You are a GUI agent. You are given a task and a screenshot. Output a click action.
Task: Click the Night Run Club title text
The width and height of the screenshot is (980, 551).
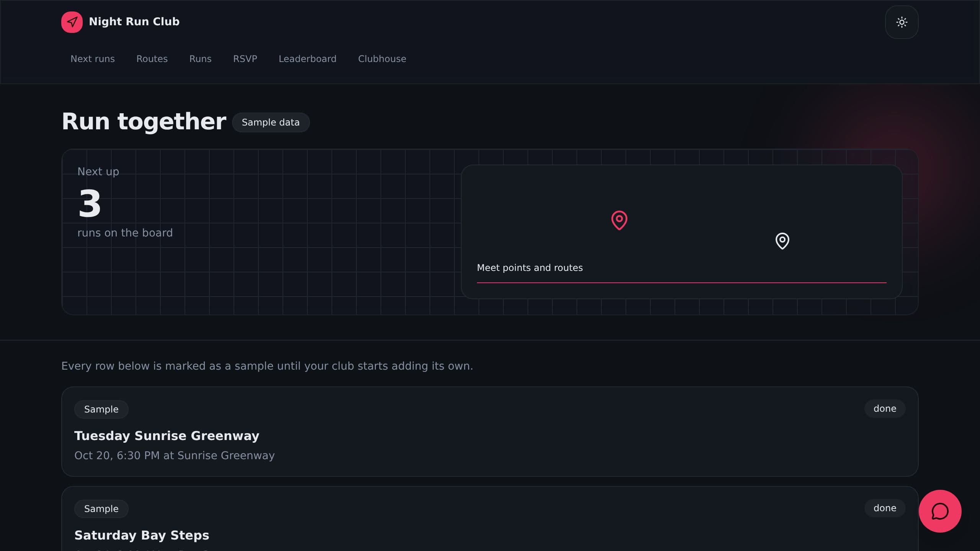134,21
